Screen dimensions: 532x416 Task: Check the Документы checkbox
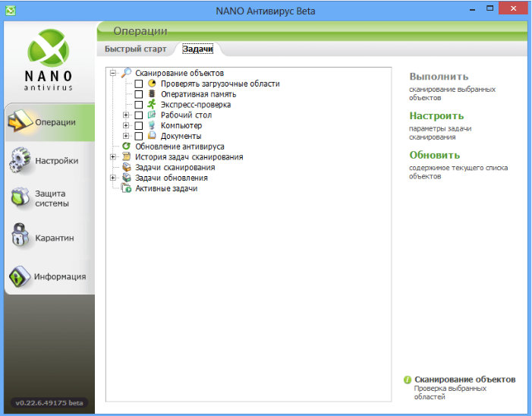(x=138, y=136)
